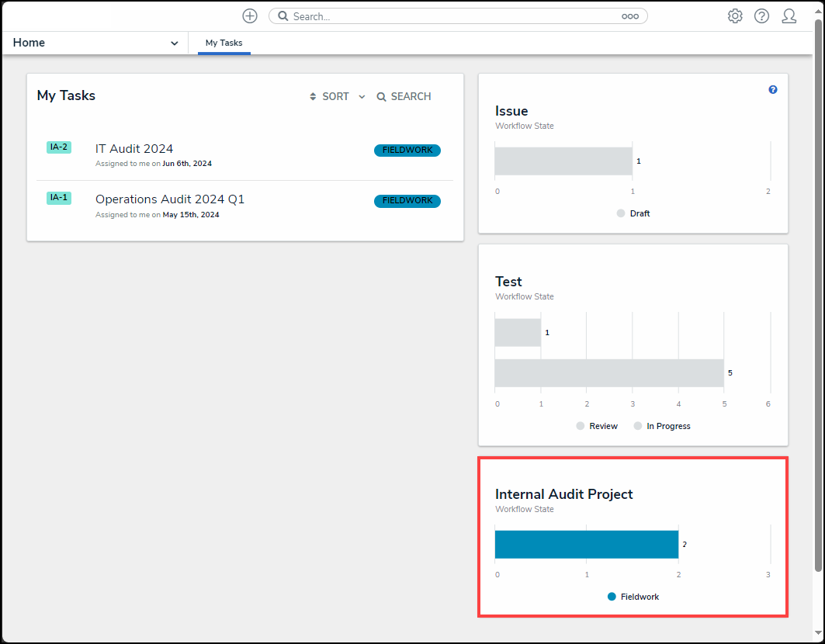Open Operations Audit 2024 Q1 task
This screenshot has height=644, width=825.
[x=170, y=199]
